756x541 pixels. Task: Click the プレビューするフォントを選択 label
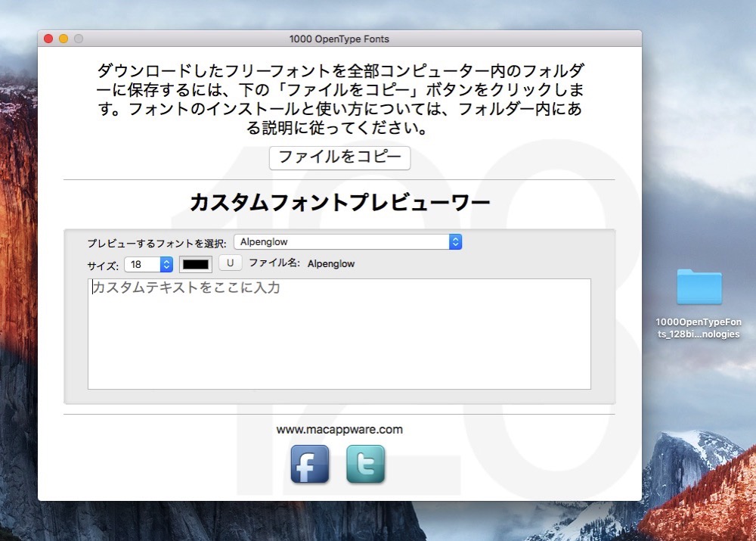[156, 243]
